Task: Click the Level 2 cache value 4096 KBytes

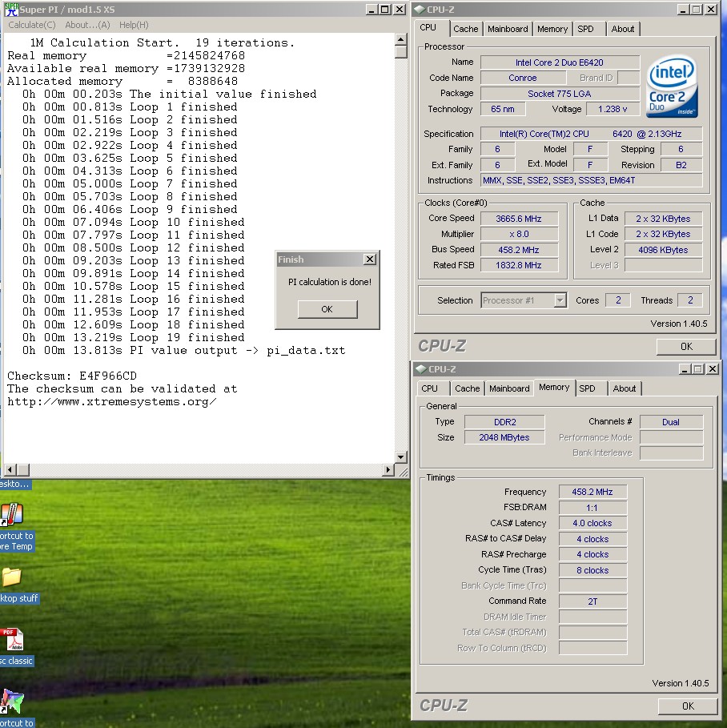Action: 663,250
